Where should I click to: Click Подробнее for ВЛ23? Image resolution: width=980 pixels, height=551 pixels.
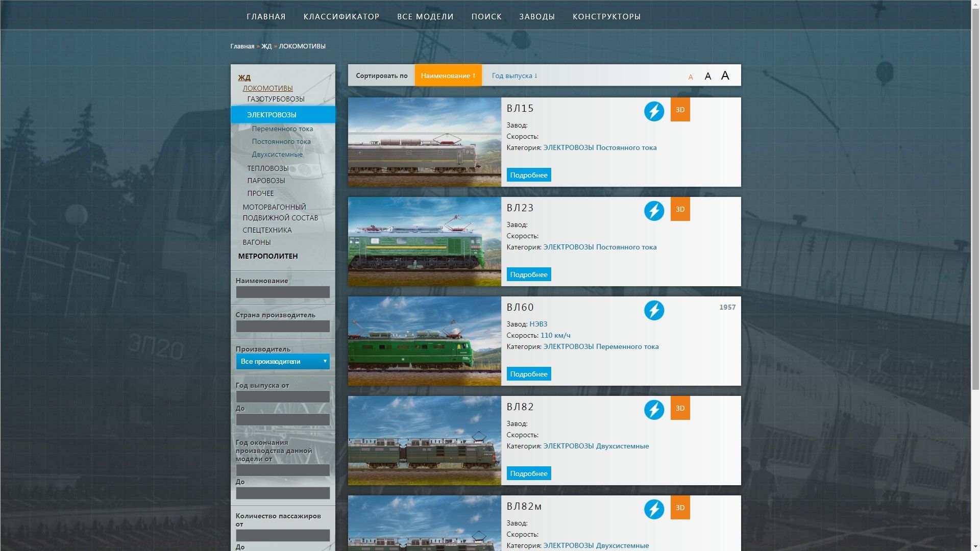point(529,274)
